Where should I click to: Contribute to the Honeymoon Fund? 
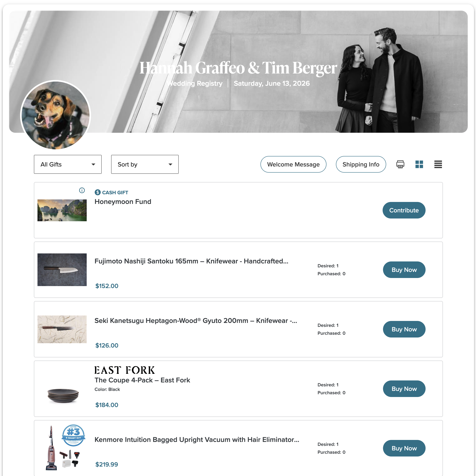(x=404, y=210)
